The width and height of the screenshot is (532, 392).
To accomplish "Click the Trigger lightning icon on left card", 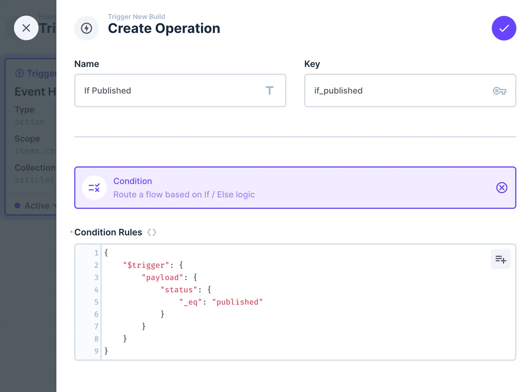I will click(x=19, y=73).
